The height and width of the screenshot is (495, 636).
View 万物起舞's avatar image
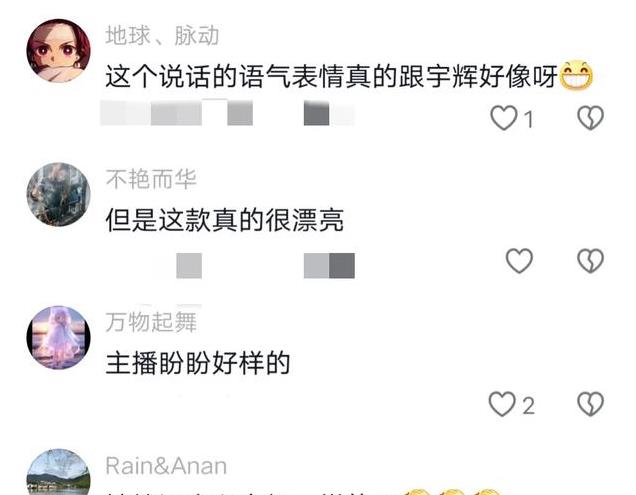click(x=58, y=338)
